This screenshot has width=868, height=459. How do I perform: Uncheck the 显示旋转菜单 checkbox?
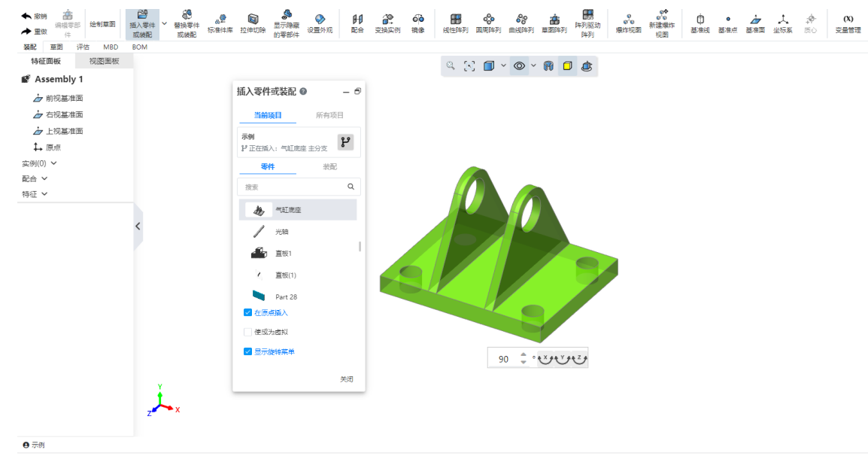pos(248,351)
